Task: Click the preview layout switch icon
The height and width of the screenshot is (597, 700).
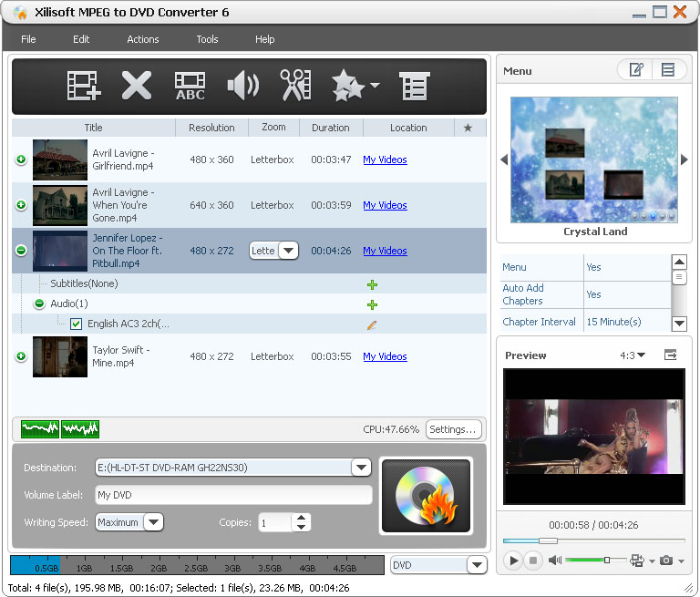Action: coord(637,560)
